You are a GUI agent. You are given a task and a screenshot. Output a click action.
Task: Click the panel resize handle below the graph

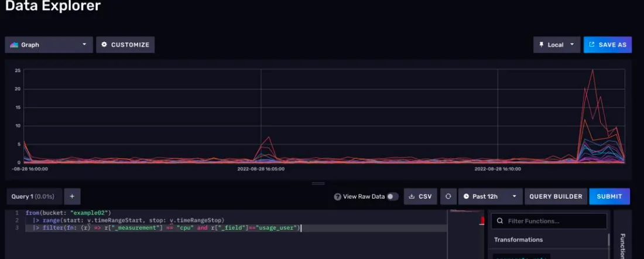coord(318,183)
